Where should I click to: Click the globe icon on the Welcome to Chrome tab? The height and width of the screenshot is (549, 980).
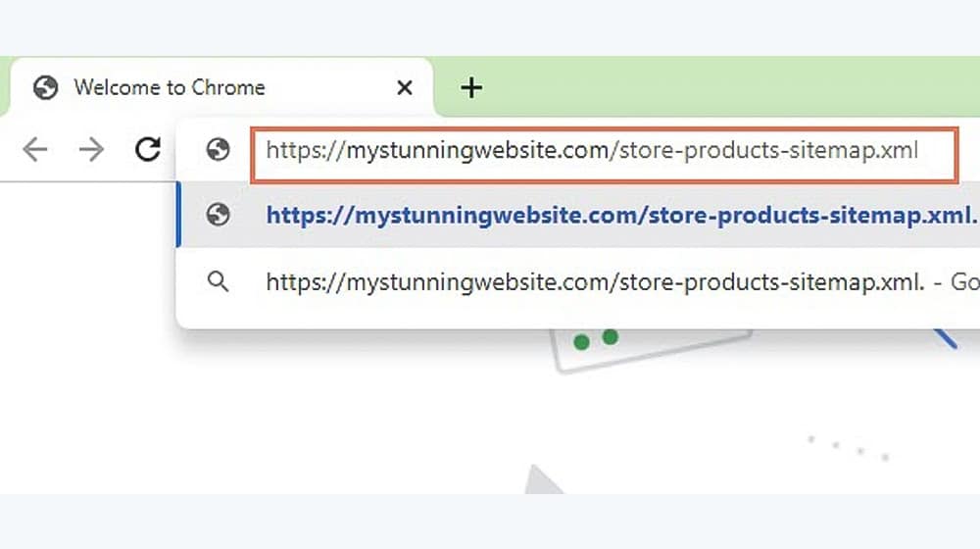click(x=46, y=87)
